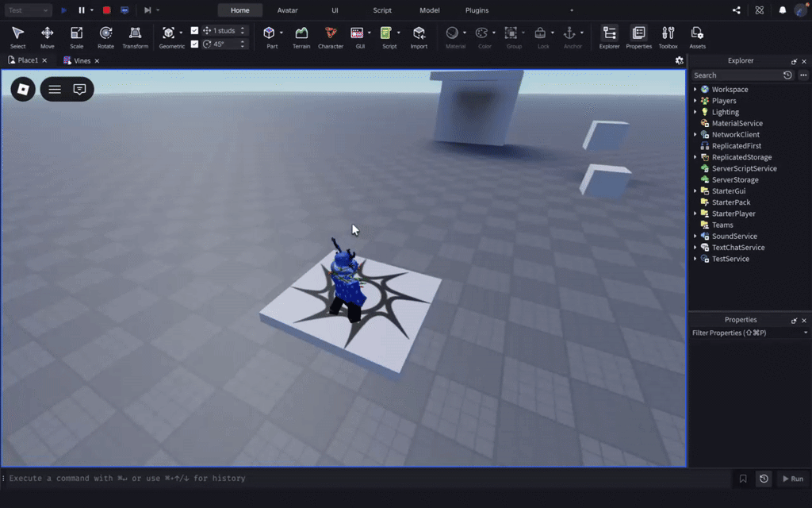Image resolution: width=812 pixels, height=508 pixels.
Task: Open the command history clock icon
Action: coord(764,479)
